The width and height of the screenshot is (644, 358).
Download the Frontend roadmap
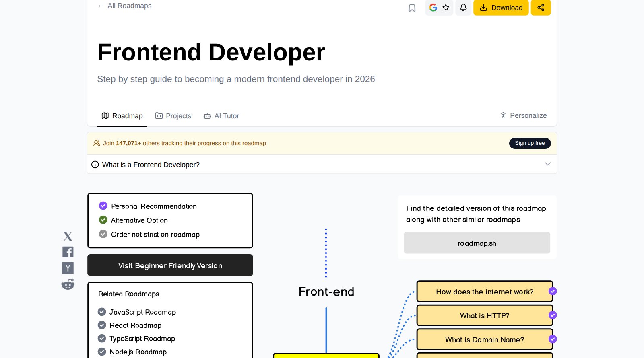[501, 8]
